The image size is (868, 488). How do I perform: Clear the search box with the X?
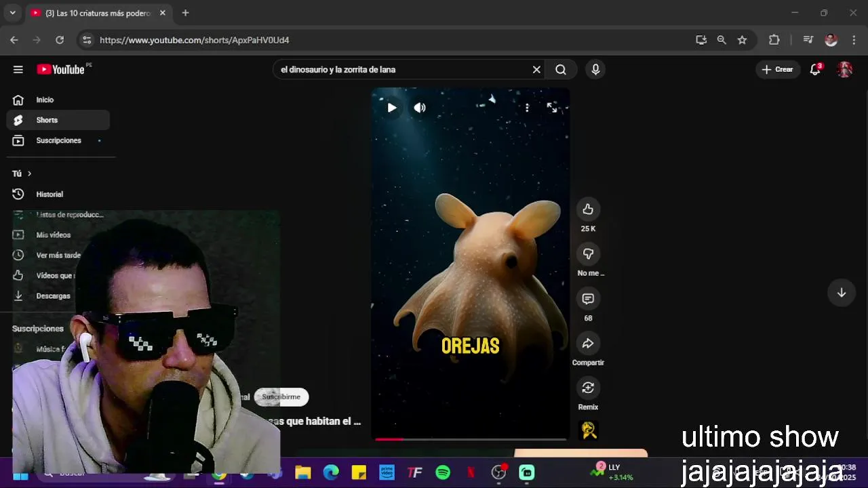[x=536, y=69]
